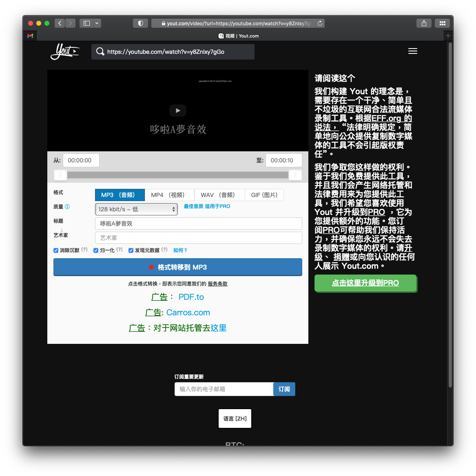Click the 格式转移到 MP3 button
Viewport: 476px width, 476px height.
click(x=178, y=267)
